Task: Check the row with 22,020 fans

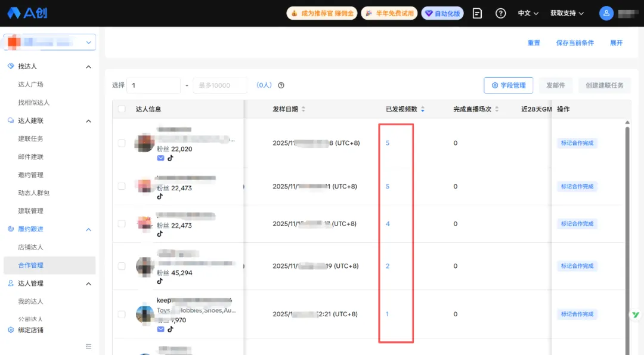Action: (122, 143)
